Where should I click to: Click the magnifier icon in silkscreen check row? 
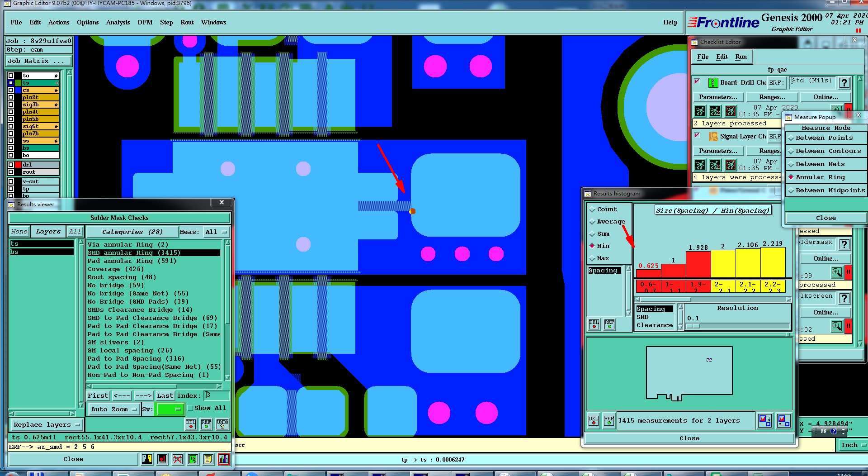[x=837, y=326]
